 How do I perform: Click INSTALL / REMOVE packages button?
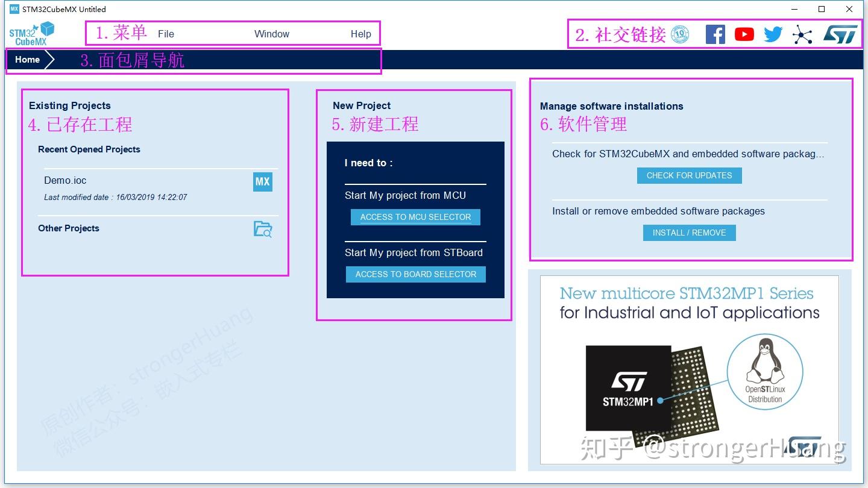[x=689, y=233]
